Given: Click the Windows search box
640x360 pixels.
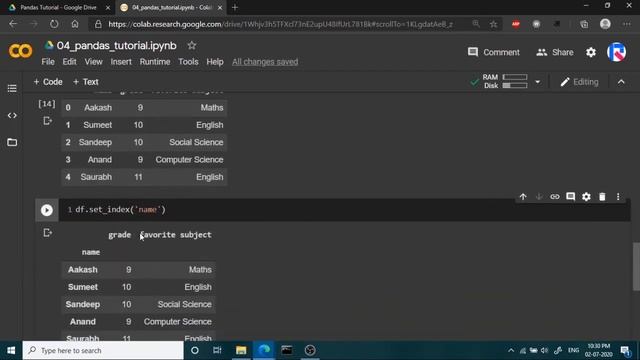Looking at the screenshot, I should [103, 350].
